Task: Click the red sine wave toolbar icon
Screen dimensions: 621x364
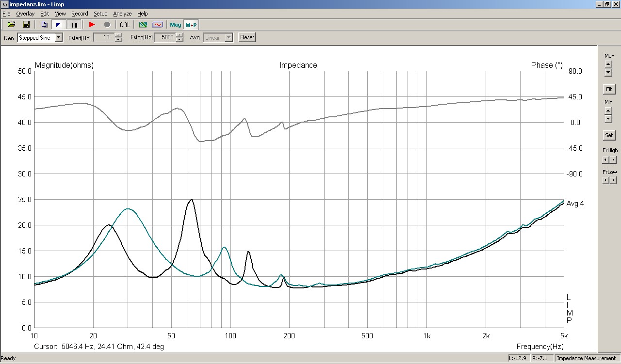Action: coord(158,25)
